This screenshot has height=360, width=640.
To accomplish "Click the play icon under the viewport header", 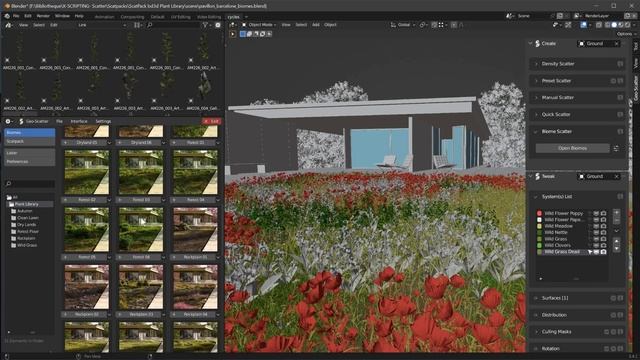I will [233, 34].
